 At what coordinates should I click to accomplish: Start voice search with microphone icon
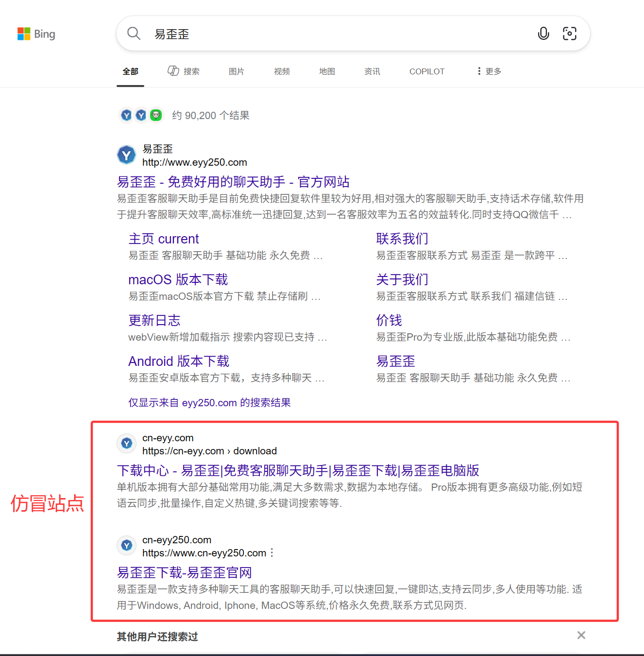coord(543,34)
